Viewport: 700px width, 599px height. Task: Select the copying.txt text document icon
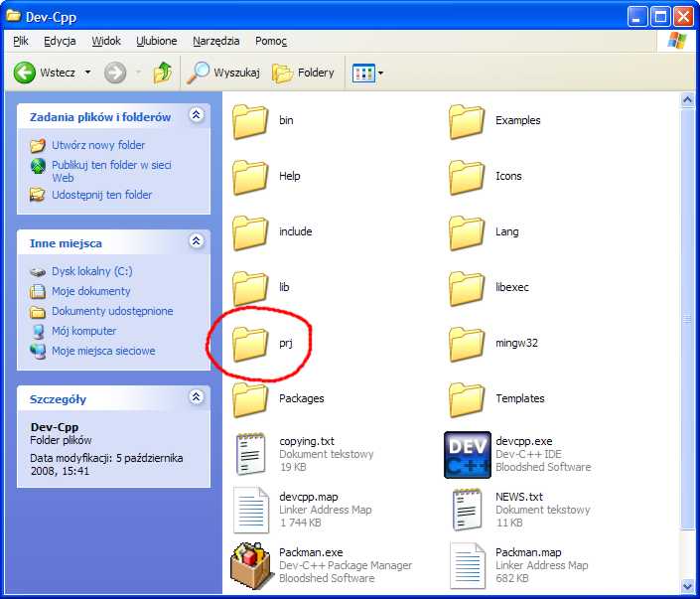pyautogui.click(x=250, y=454)
